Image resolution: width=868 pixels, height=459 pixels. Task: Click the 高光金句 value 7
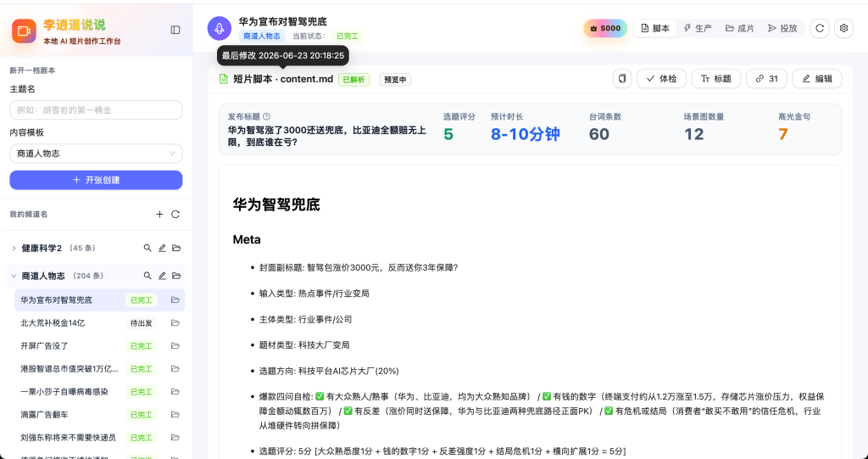782,134
